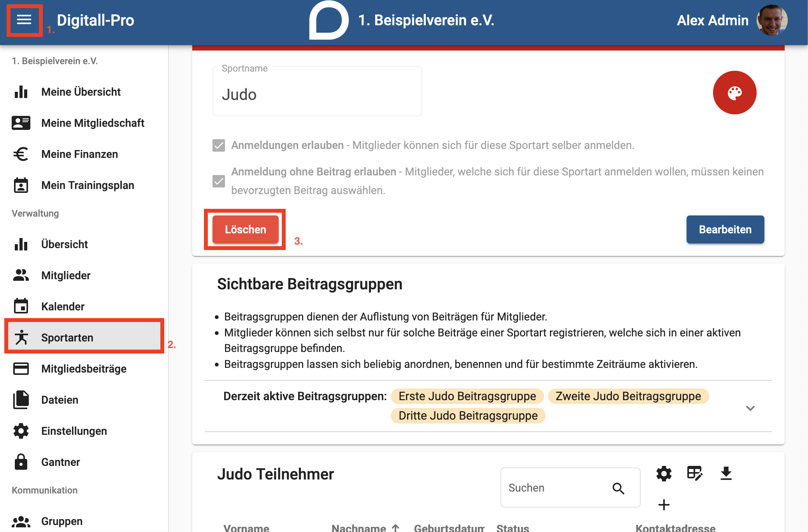808x532 pixels.
Task: Click the Bearbeiten button
Action: pos(725,229)
